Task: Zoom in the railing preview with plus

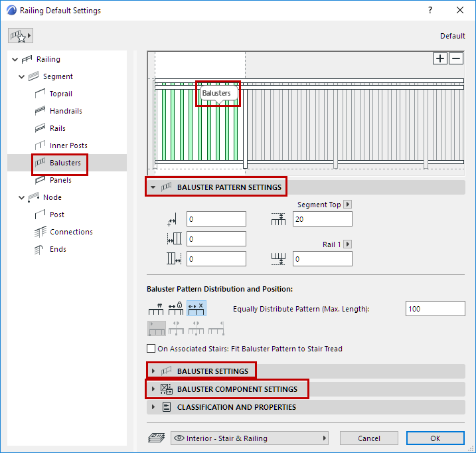Action: tap(440, 58)
